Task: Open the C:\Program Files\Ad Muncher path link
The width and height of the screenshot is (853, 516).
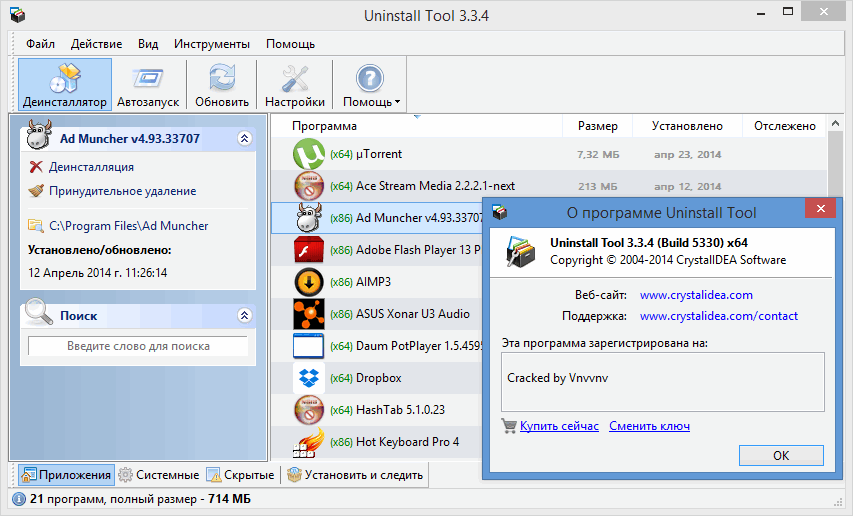Action: click(x=128, y=226)
